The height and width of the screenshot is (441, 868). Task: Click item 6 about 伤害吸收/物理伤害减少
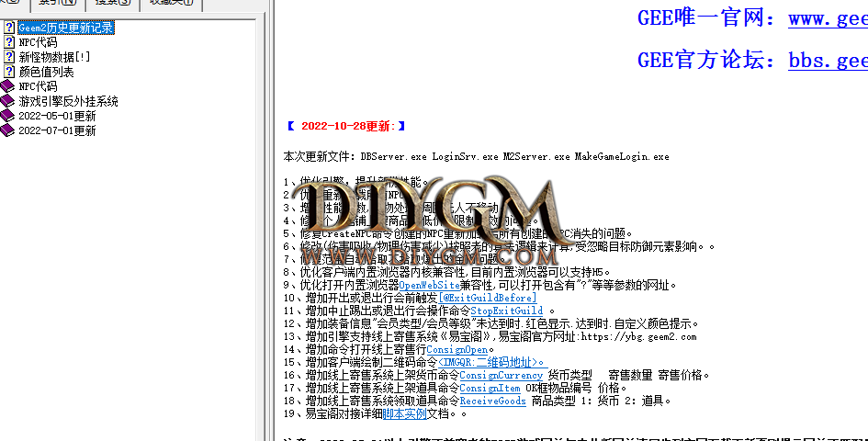point(499,246)
